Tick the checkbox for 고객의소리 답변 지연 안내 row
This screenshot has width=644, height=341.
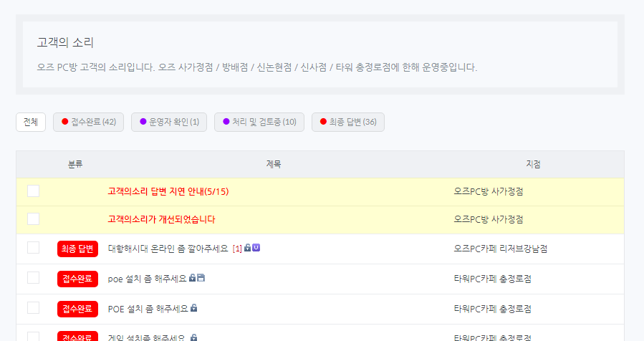[x=33, y=191]
